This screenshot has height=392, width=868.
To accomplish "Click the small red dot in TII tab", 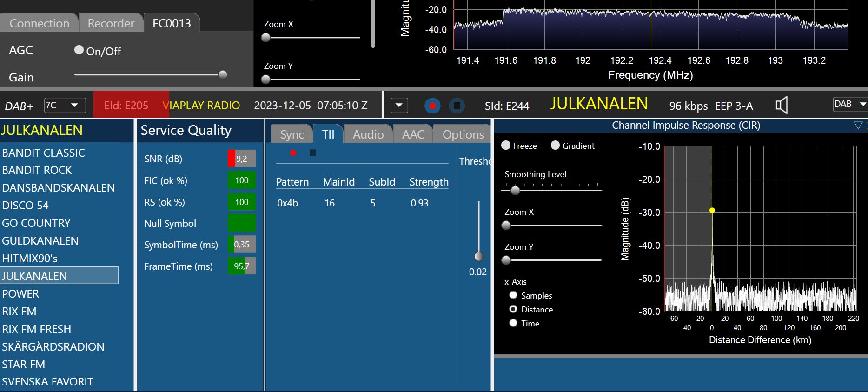I will tap(293, 153).
